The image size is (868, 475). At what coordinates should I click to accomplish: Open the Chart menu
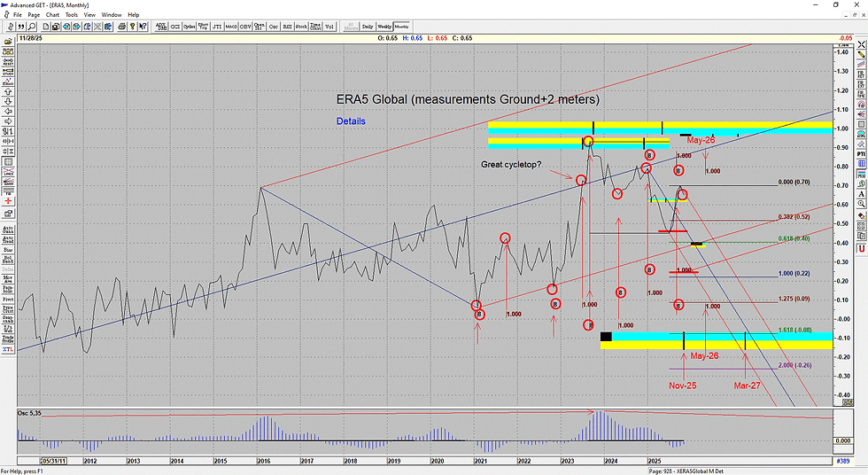[52, 15]
